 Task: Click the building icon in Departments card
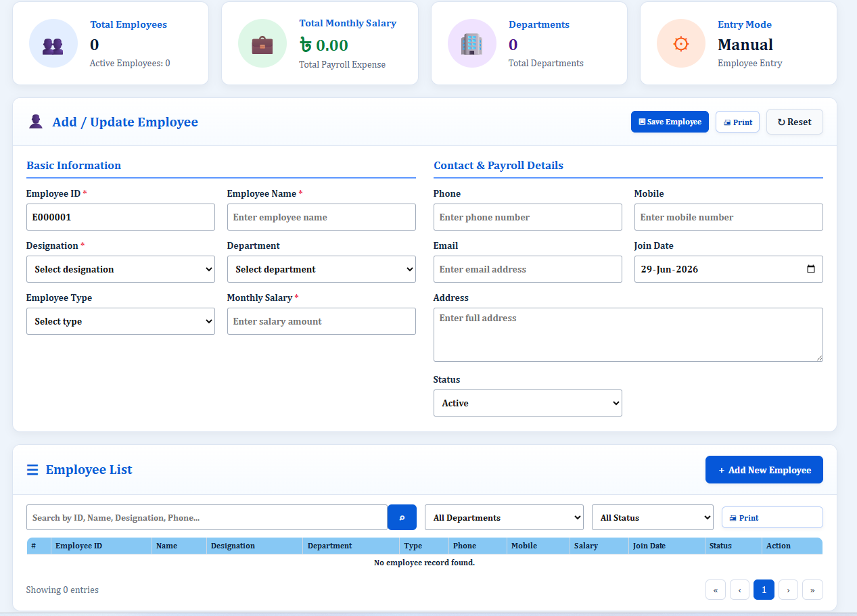click(471, 44)
